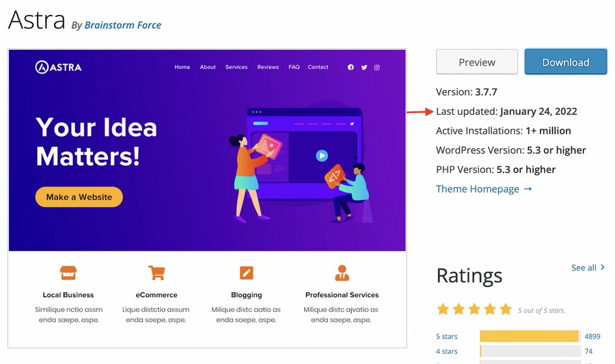Click the eCommerce heading
615x364 pixels.
[156, 294]
